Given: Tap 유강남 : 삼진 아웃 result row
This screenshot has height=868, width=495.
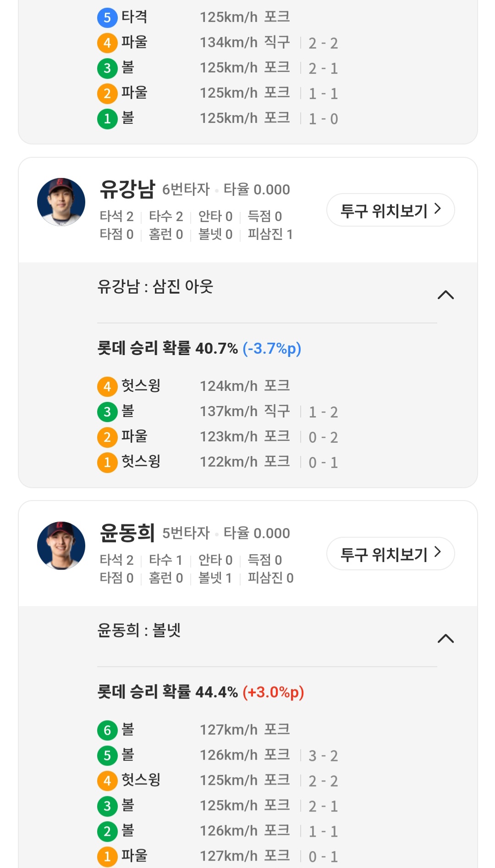Looking at the screenshot, I should coord(155,287).
